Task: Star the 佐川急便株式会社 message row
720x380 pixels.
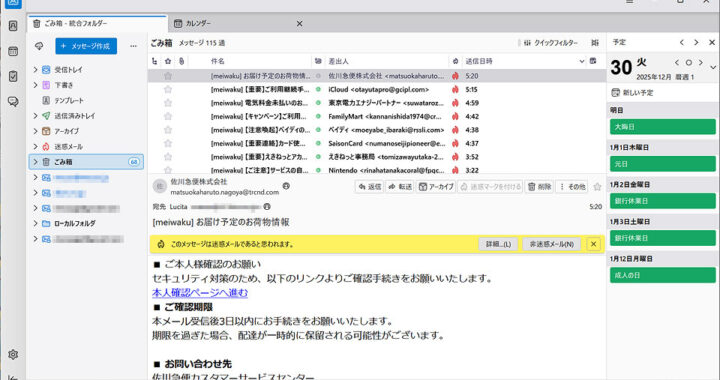Action: point(168,76)
